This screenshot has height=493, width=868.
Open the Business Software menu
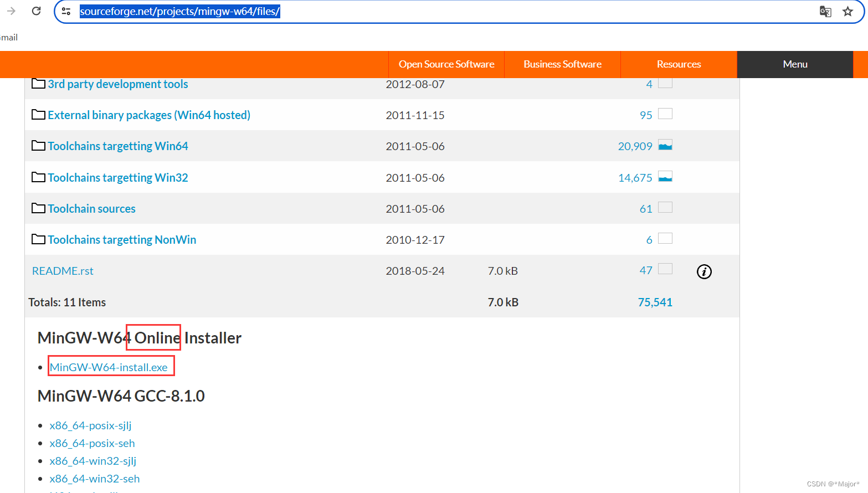pos(562,64)
